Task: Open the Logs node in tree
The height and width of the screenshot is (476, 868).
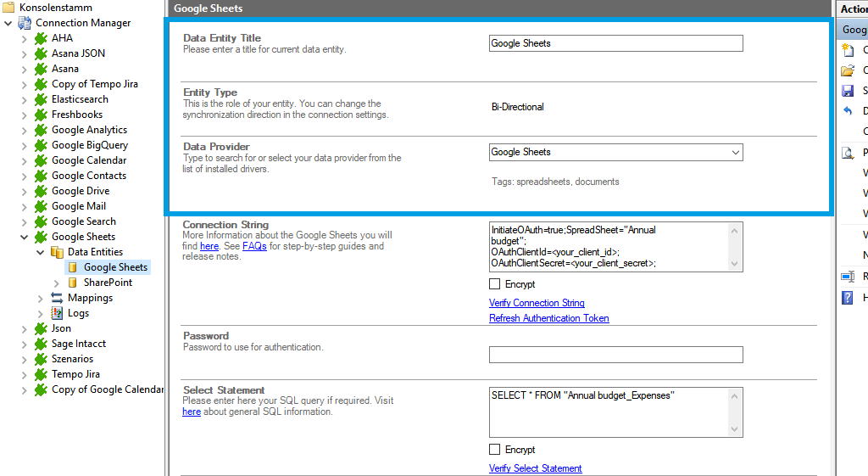Action: 78,313
